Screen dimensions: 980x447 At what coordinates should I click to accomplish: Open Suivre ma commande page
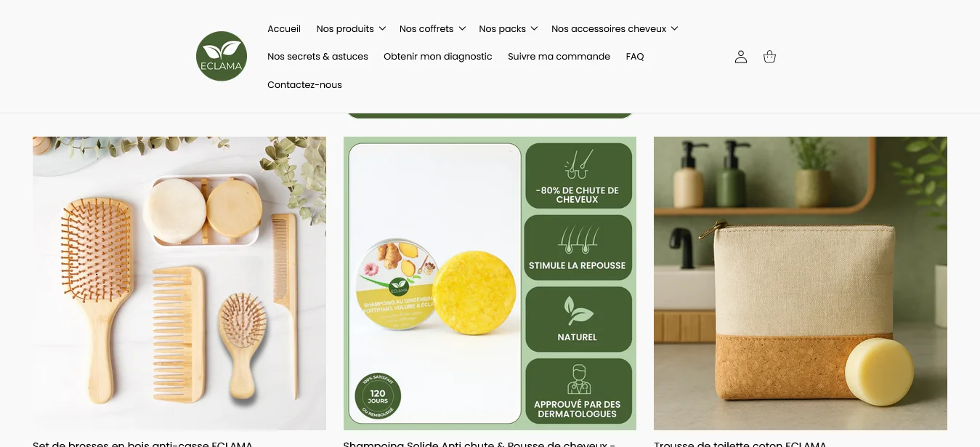click(559, 57)
